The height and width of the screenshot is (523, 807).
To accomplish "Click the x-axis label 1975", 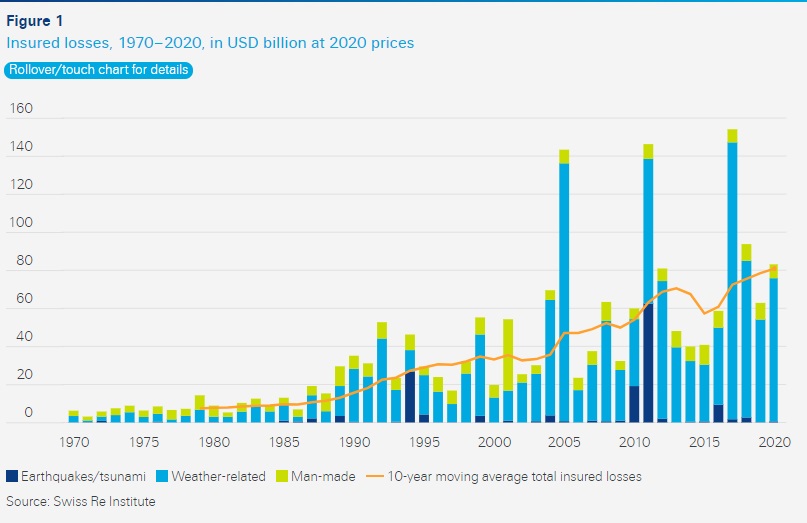I will pos(144,442).
